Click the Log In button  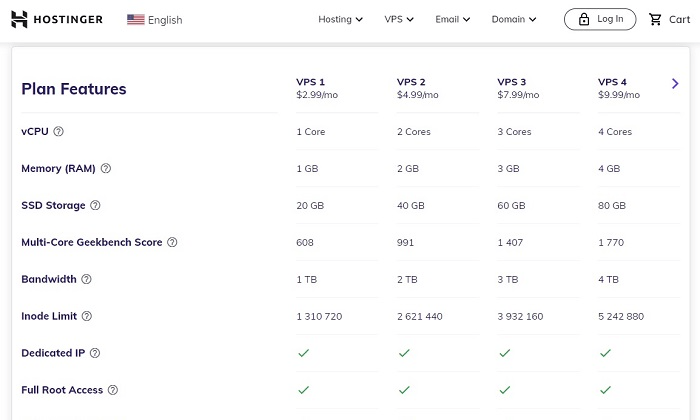[x=600, y=19]
